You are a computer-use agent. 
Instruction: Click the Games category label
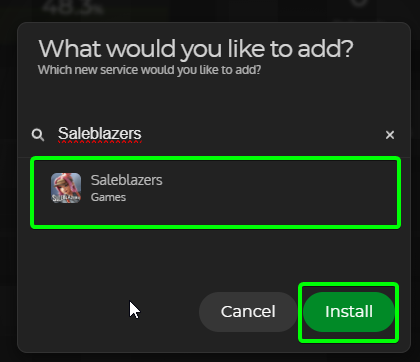(108, 197)
